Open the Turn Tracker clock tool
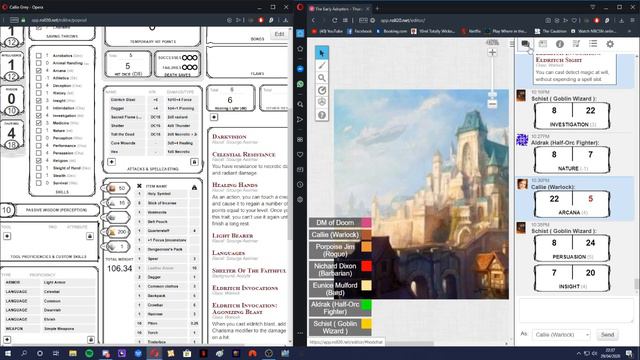Viewport: 640px width, 360px height. click(x=322, y=90)
